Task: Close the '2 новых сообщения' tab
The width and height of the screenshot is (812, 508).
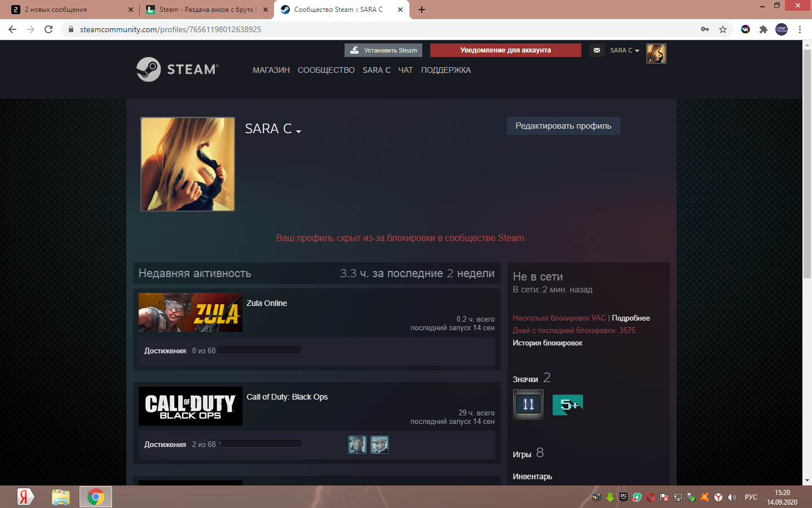Action: 131,10
